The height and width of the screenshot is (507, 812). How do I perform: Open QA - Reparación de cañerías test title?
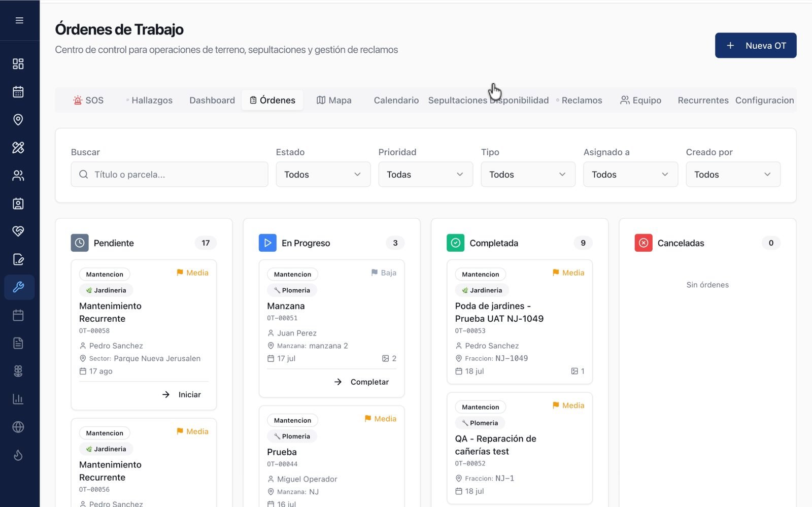point(495,445)
